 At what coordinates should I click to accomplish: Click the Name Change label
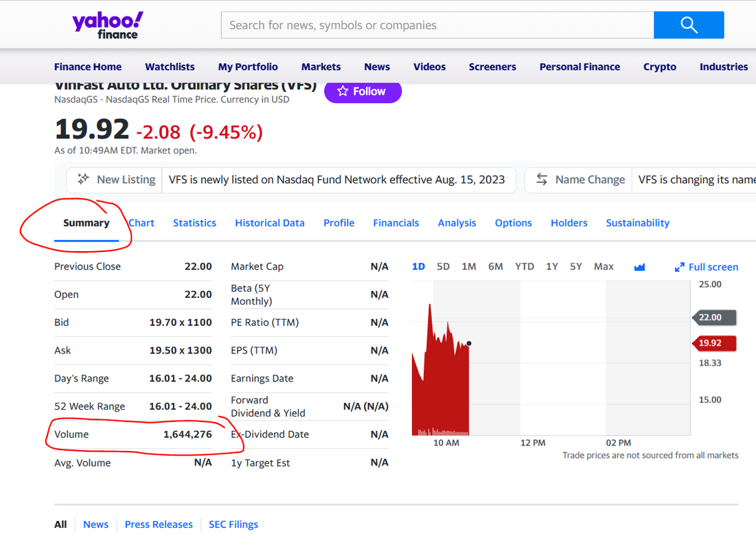point(590,180)
